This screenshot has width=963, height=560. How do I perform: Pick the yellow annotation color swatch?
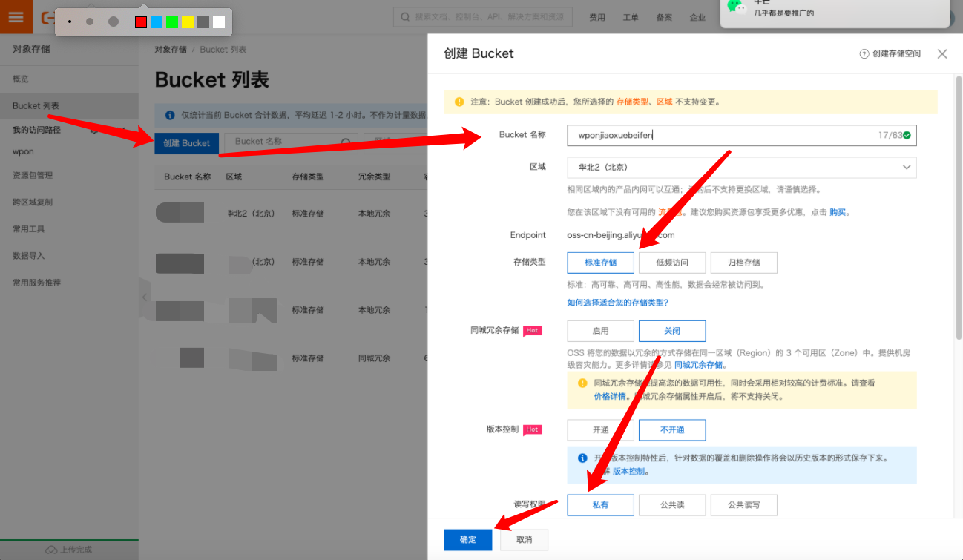188,22
